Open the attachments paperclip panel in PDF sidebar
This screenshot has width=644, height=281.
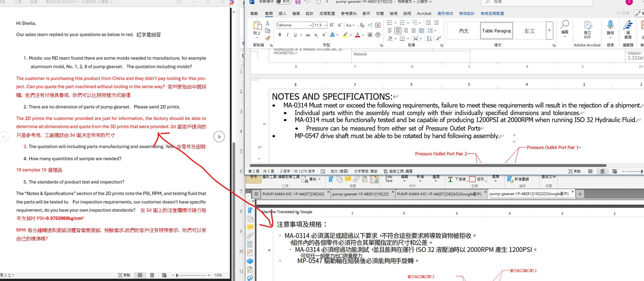[x=250, y=236]
